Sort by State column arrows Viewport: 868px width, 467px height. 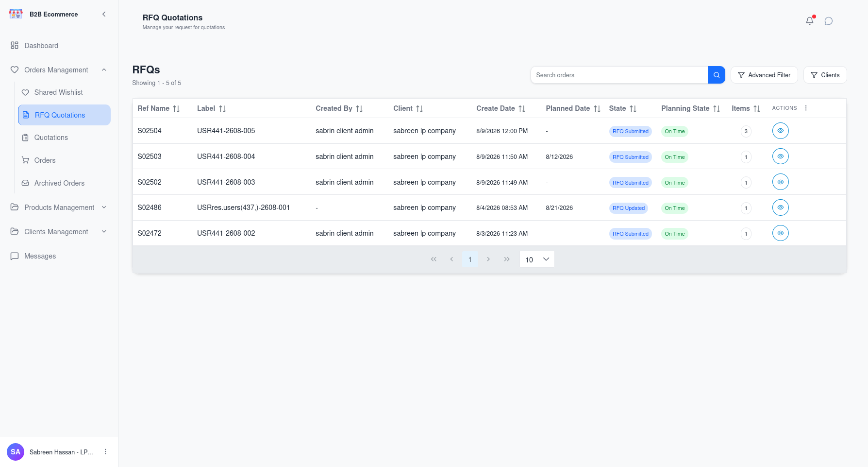pyautogui.click(x=633, y=109)
